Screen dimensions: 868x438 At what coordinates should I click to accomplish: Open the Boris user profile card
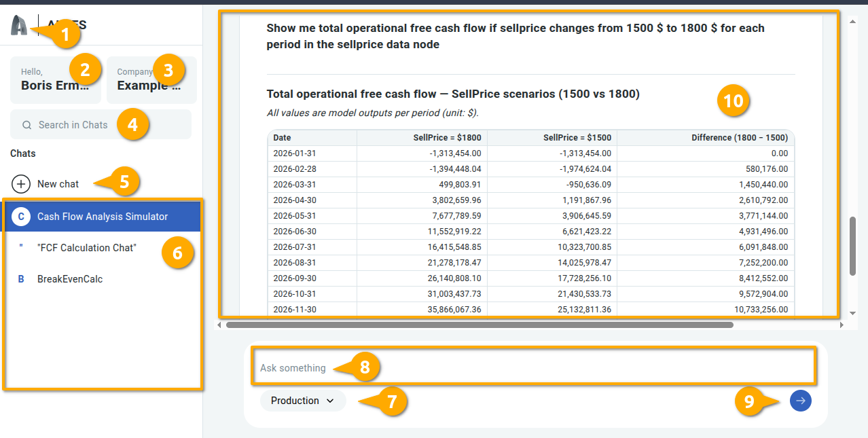click(x=54, y=80)
